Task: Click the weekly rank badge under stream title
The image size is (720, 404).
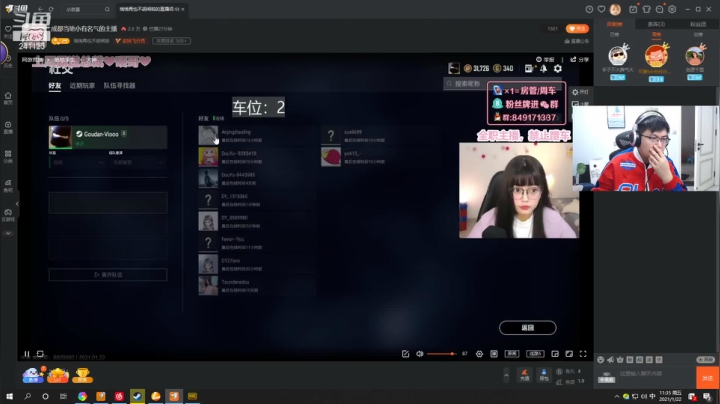Action: [x=171, y=41]
